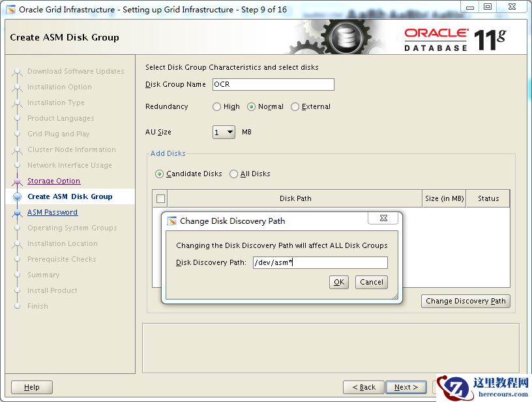Click Install Product step
This screenshot has height=402, width=532.
point(52,290)
